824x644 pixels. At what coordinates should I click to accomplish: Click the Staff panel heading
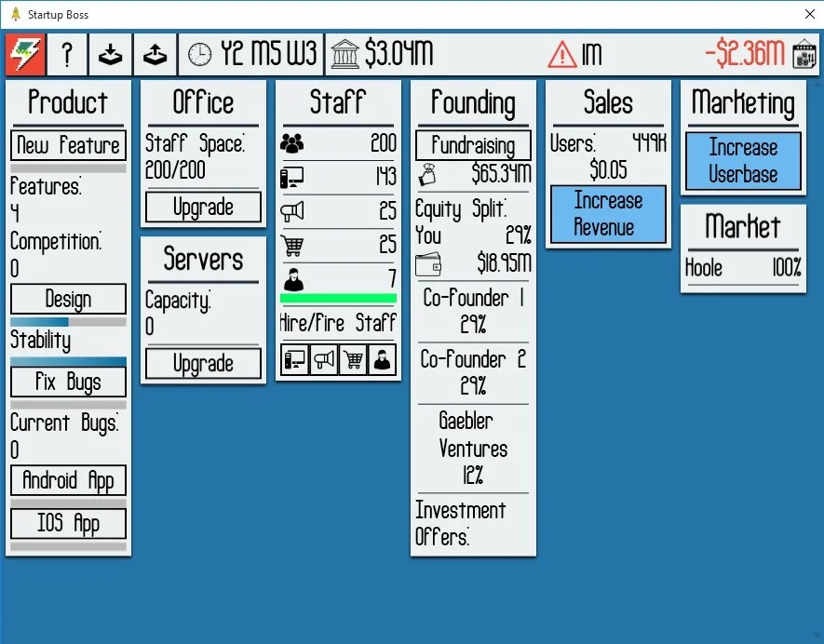(338, 102)
